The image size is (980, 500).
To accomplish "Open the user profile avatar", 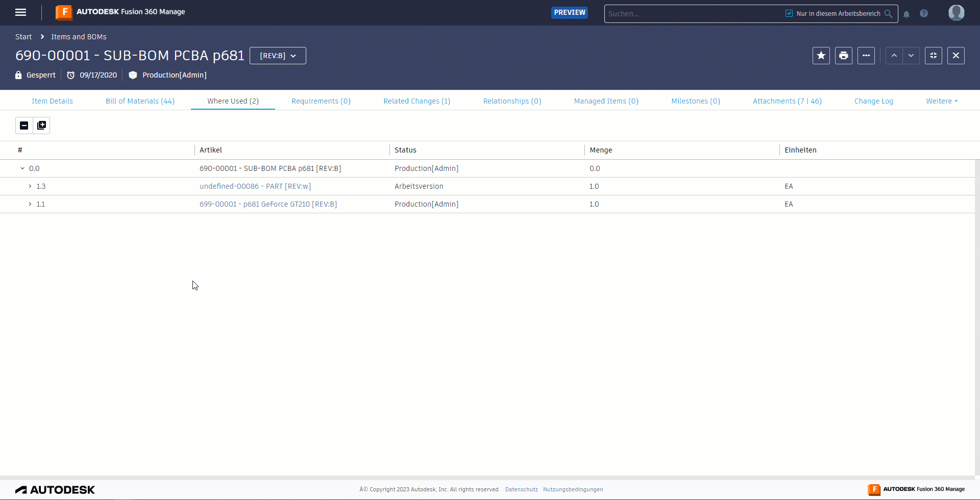I will (x=957, y=13).
